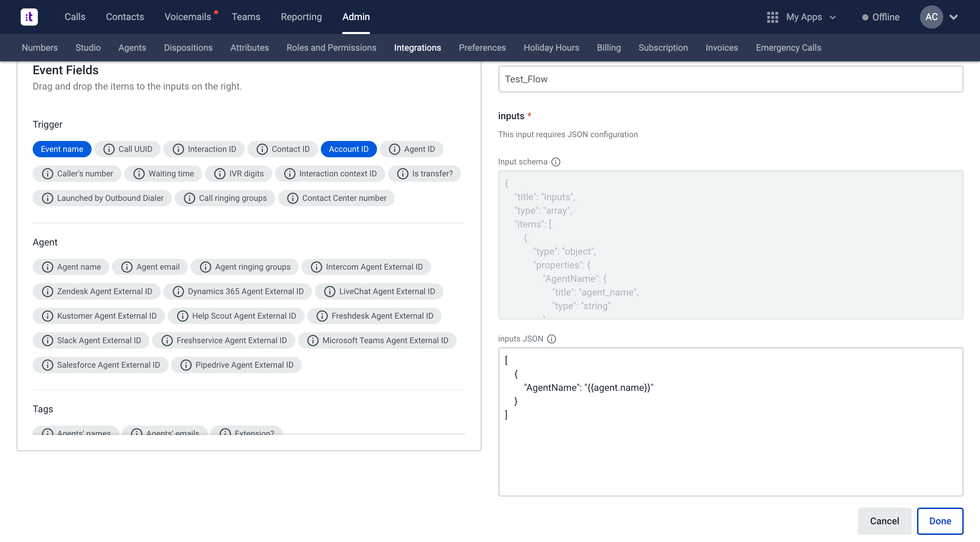Click the Contact ID info icon
The image size is (980, 542).
pos(262,149)
